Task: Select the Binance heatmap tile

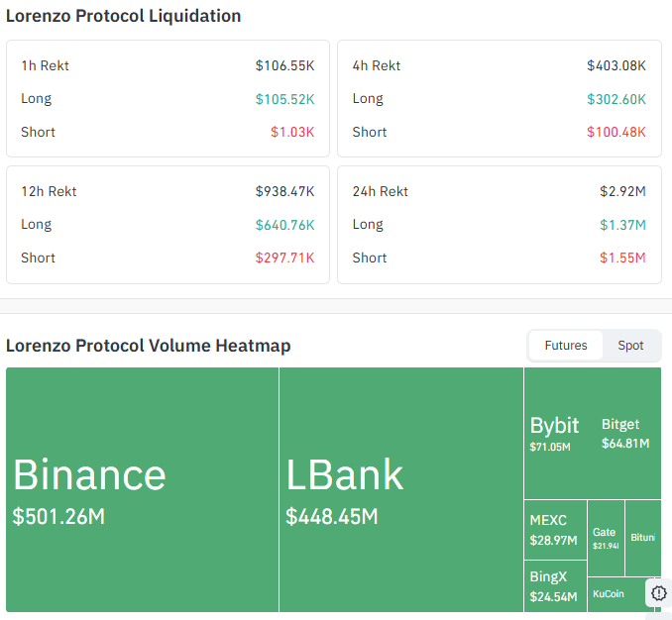Action: 143,489
